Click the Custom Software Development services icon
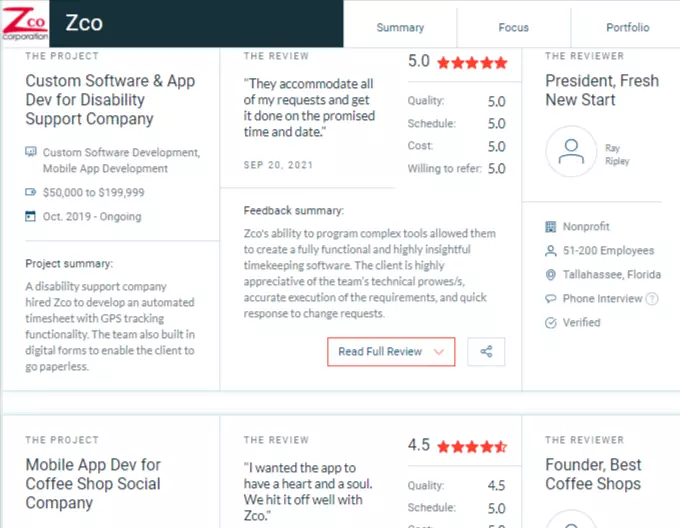 point(30,151)
